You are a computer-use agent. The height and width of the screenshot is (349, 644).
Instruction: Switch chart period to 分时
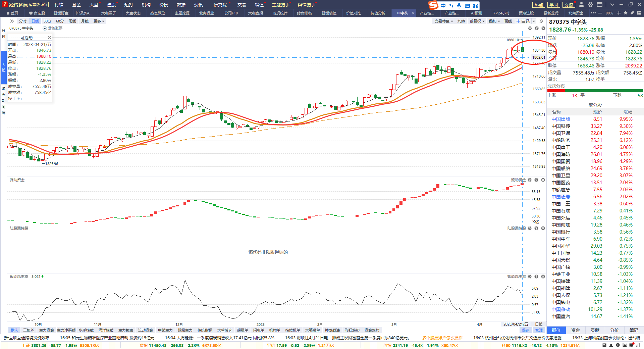point(22,21)
